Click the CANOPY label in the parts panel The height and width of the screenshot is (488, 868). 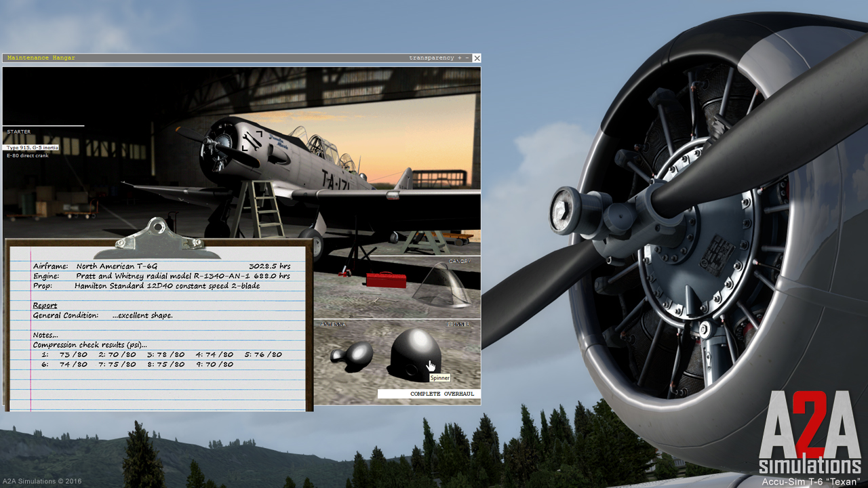459,261
